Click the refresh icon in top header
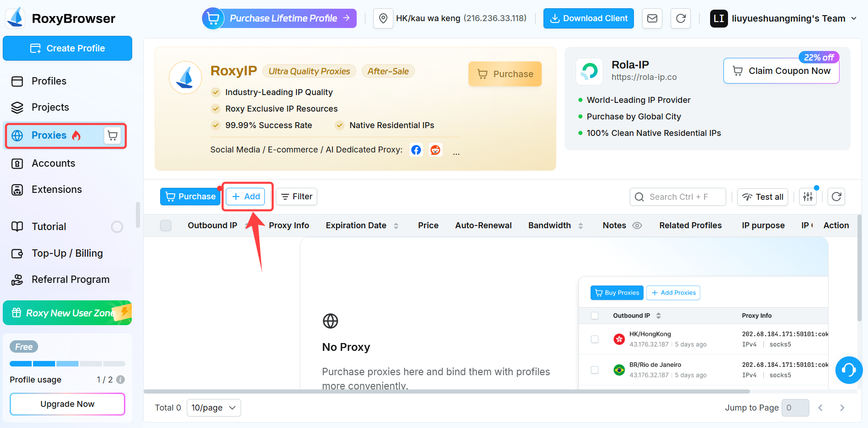This screenshot has height=428, width=868. (681, 18)
